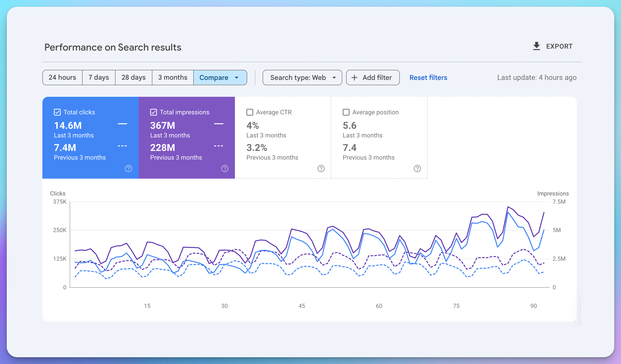The width and height of the screenshot is (621, 364).
Task: Open the Search type: Web dropdown
Action: pos(302,78)
